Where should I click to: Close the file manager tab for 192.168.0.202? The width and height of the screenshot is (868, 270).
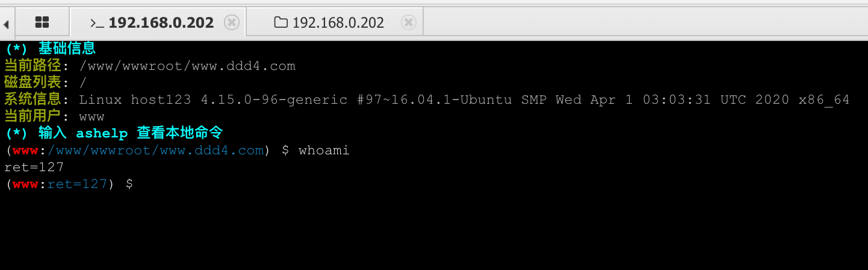point(408,23)
